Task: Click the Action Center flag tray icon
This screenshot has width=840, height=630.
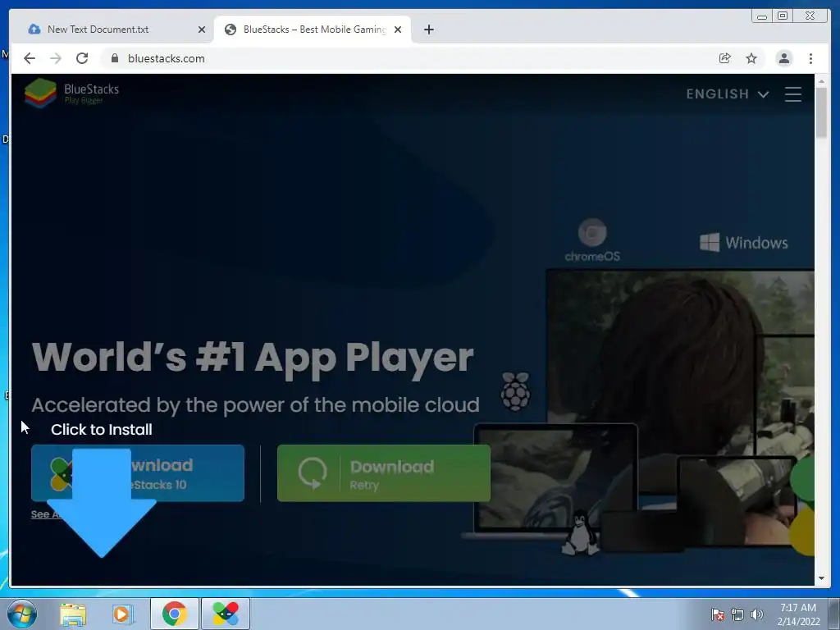Action: click(x=717, y=614)
